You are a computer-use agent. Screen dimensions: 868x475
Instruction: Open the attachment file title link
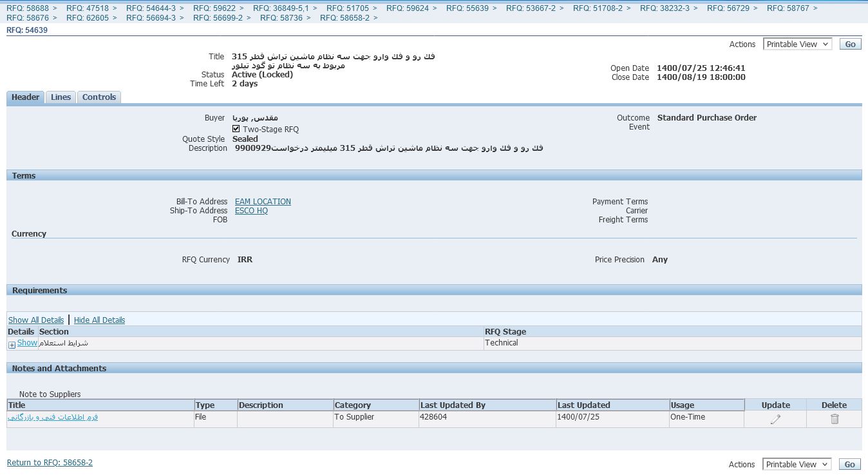pyautogui.click(x=53, y=417)
